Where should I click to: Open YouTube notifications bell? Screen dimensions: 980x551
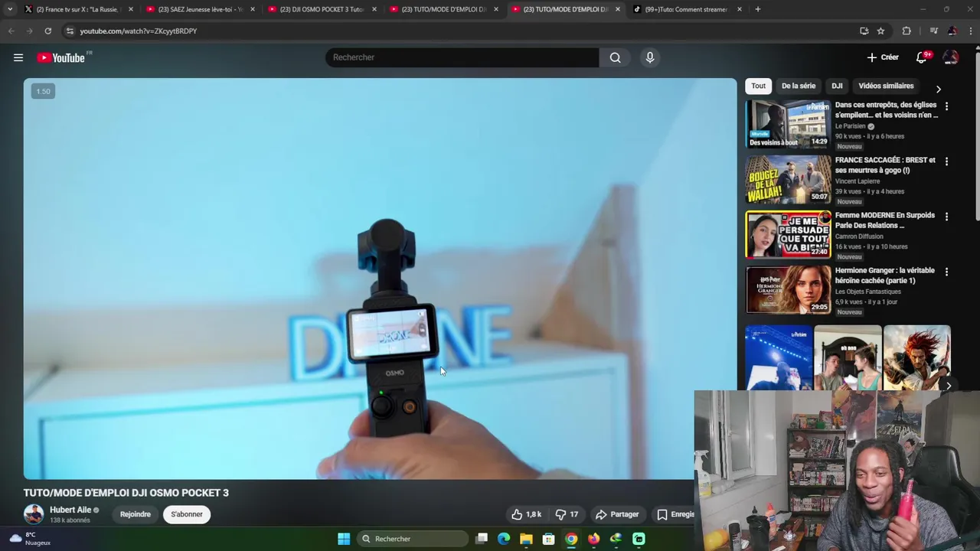[x=922, y=57]
